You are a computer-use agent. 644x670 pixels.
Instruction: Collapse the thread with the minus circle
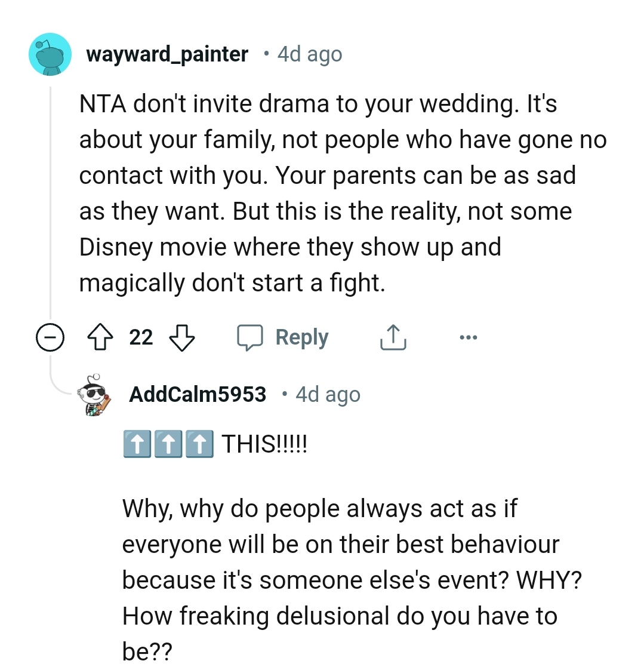click(x=50, y=339)
